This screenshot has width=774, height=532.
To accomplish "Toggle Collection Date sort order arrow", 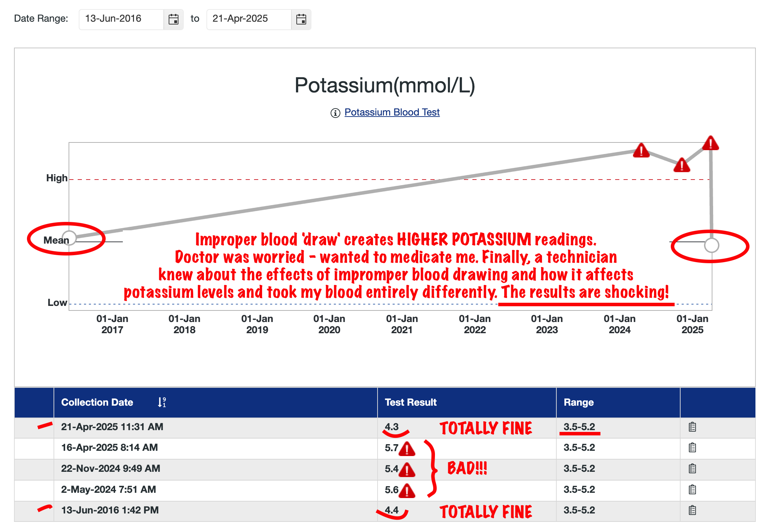I will pos(162,402).
